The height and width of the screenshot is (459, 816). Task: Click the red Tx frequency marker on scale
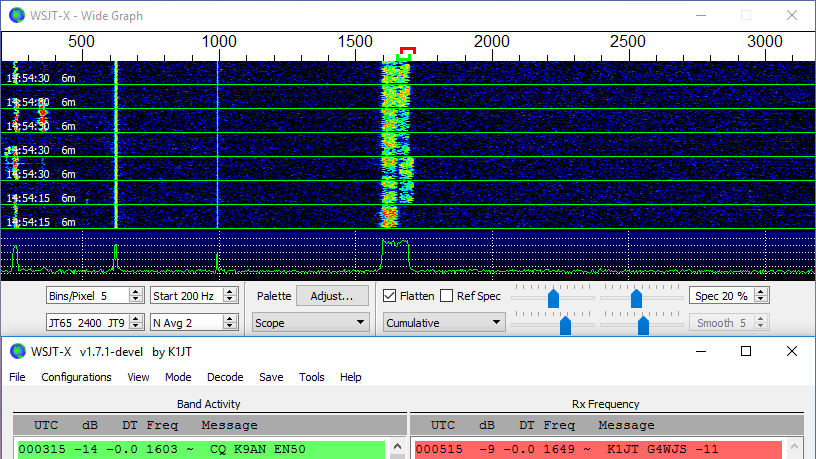click(407, 50)
